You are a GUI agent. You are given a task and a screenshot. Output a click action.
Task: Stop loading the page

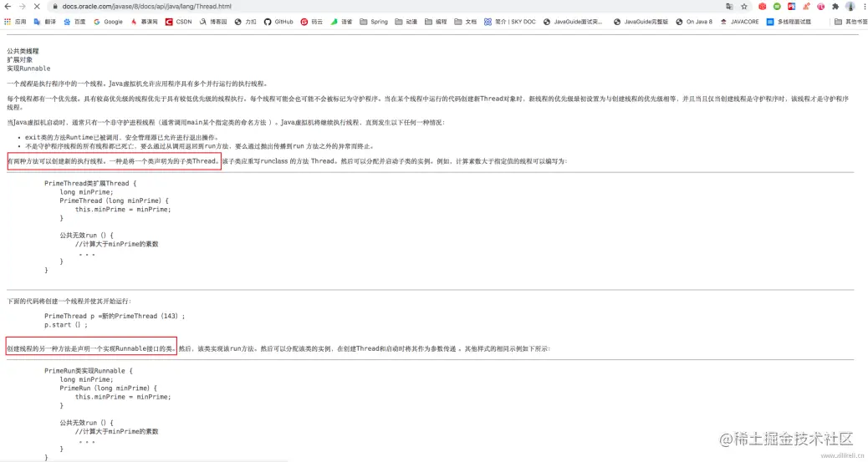pos(37,7)
